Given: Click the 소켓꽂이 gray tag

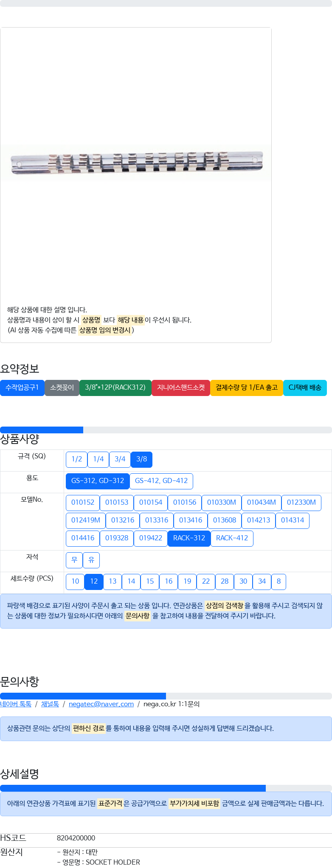Looking at the screenshot, I should [x=62, y=388].
